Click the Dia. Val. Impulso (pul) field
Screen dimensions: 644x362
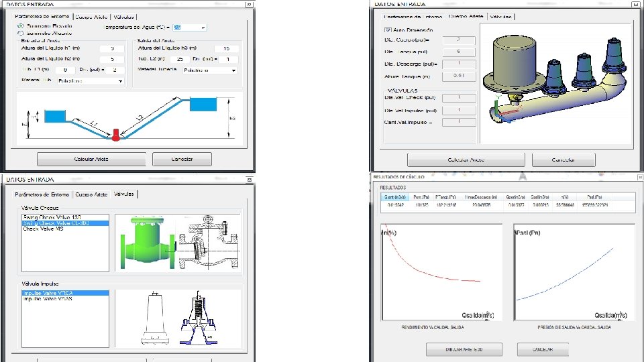[459, 111]
